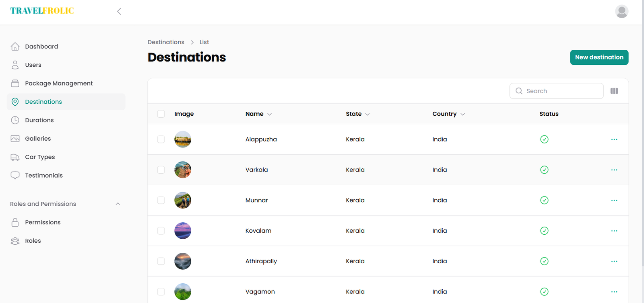Open the three-dot actions menu for Munnar
644x303 pixels.
614,201
